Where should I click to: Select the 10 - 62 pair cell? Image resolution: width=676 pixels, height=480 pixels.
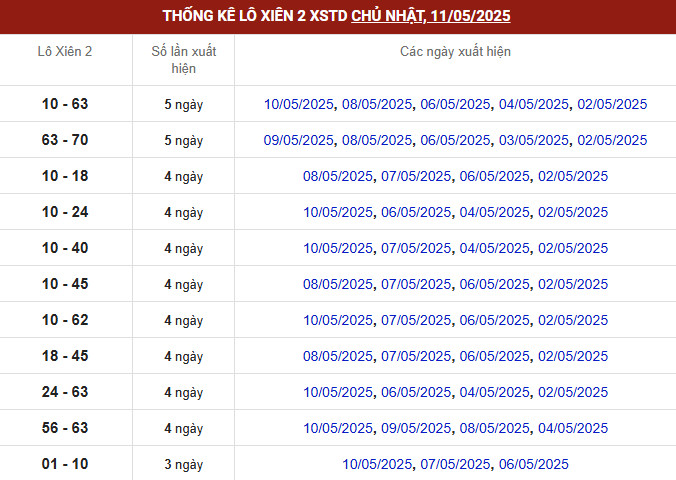click(65, 320)
